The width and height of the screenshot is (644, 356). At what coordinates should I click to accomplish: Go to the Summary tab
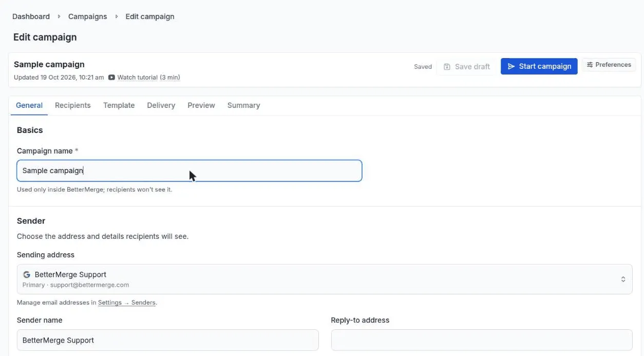243,105
